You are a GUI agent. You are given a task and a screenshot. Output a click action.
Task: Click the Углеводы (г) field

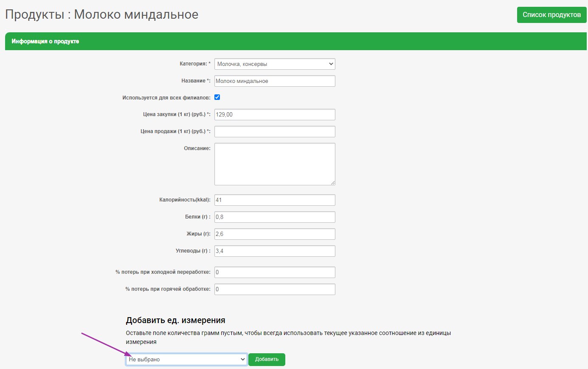click(275, 251)
